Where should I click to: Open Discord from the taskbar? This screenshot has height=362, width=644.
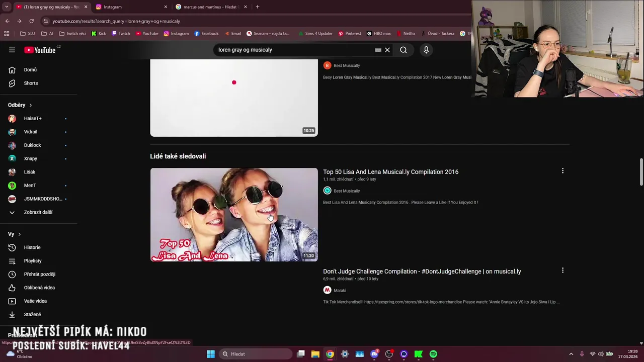[x=374, y=354]
